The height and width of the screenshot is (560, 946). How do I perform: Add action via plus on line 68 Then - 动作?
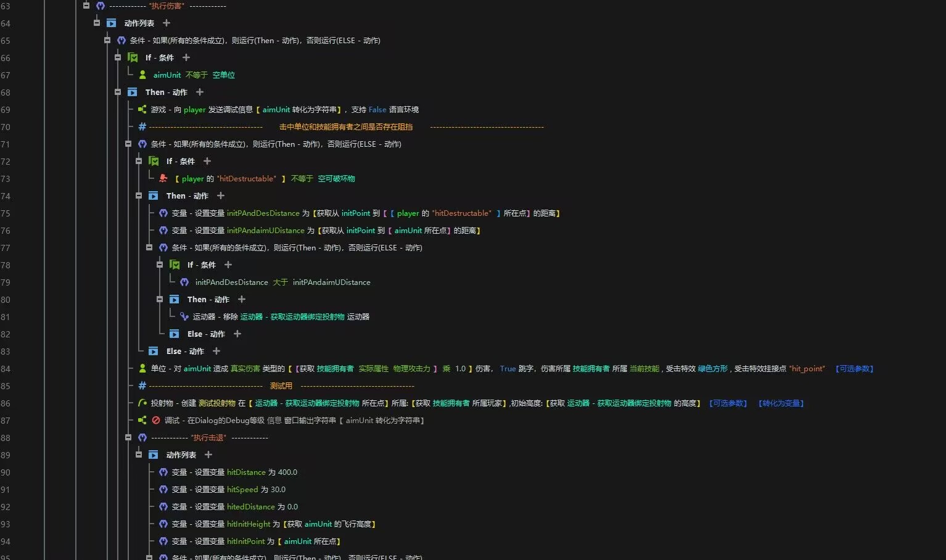200,92
